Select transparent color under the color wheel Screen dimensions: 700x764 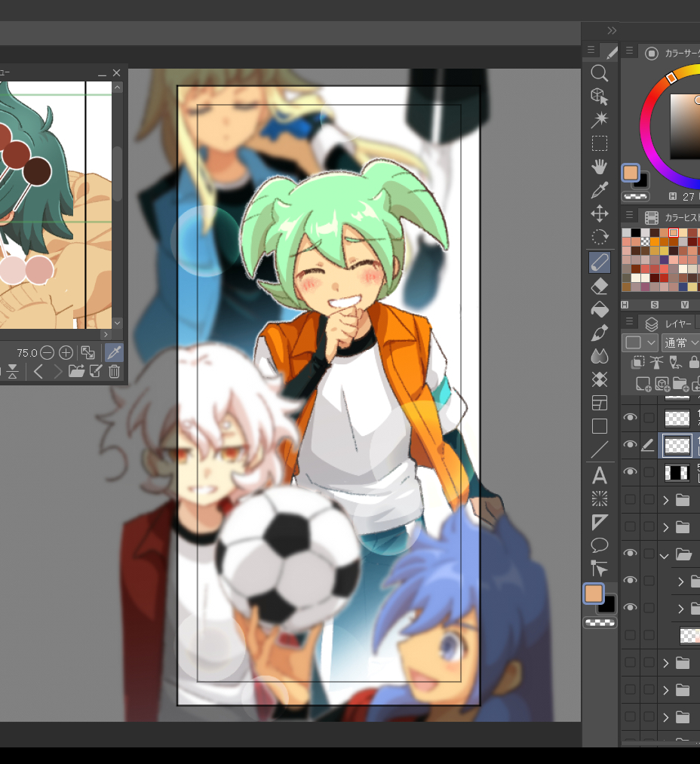point(636,196)
